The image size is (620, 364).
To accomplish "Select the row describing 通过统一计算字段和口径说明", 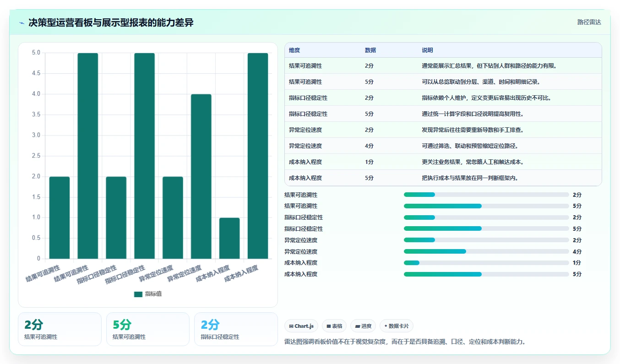I will click(x=443, y=114).
